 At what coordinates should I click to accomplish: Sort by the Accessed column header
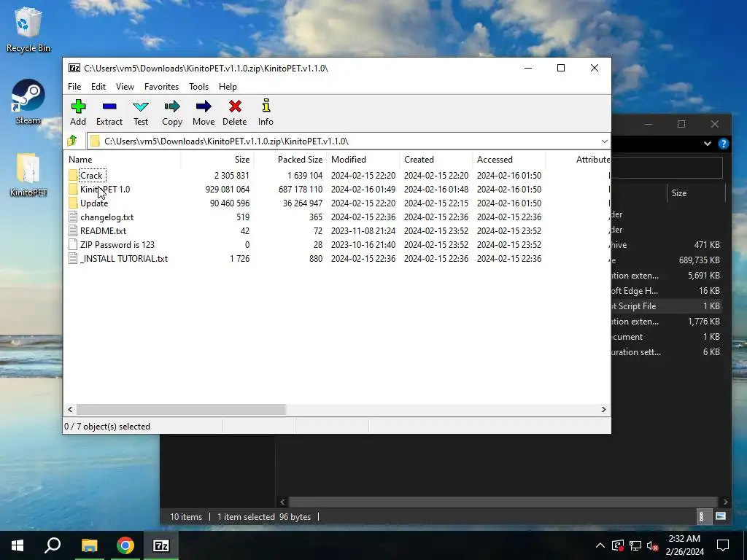pos(508,160)
